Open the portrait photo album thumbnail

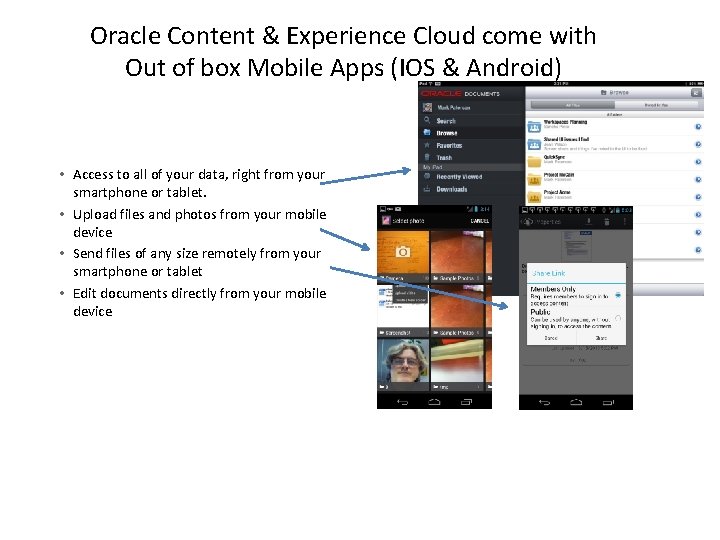click(x=403, y=365)
